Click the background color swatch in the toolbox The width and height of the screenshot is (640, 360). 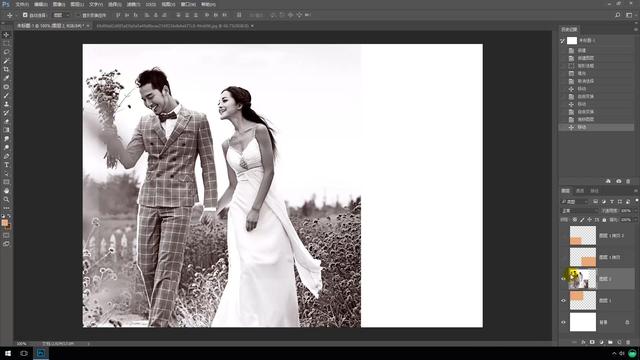pos(8,226)
